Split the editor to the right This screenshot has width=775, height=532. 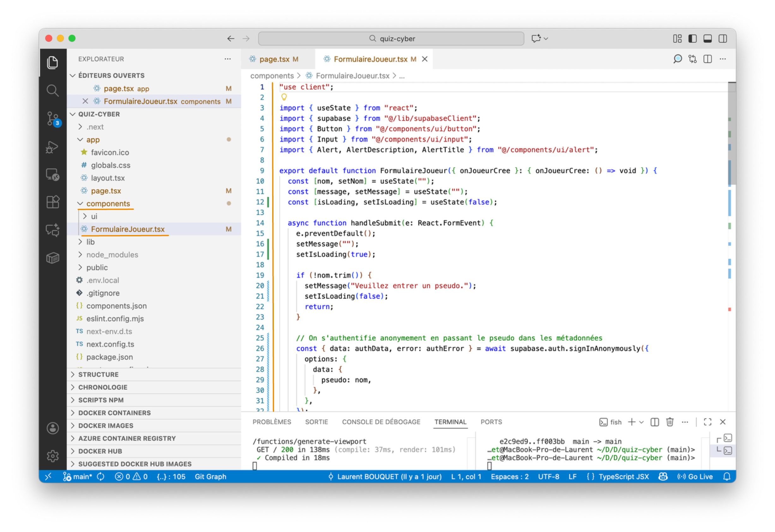707,59
